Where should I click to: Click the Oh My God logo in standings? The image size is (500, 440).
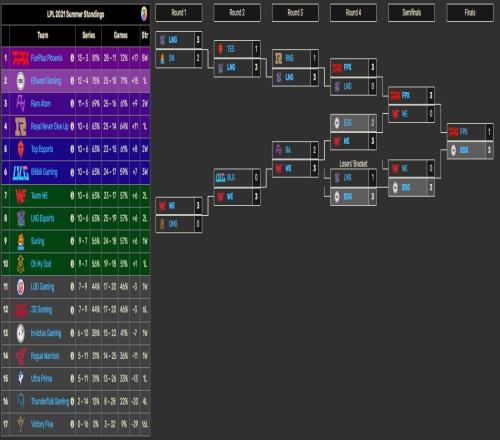[x=21, y=264]
